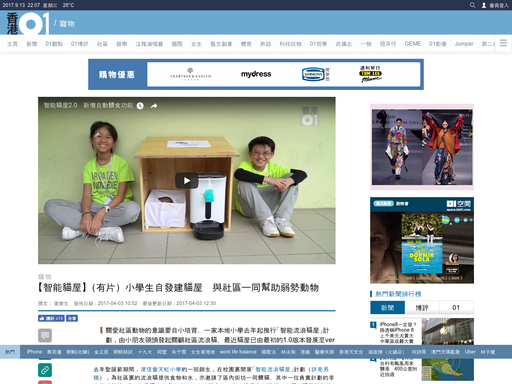The height and width of the screenshot is (384, 512).
Task: Click the Facebook share button
Action: (72, 318)
